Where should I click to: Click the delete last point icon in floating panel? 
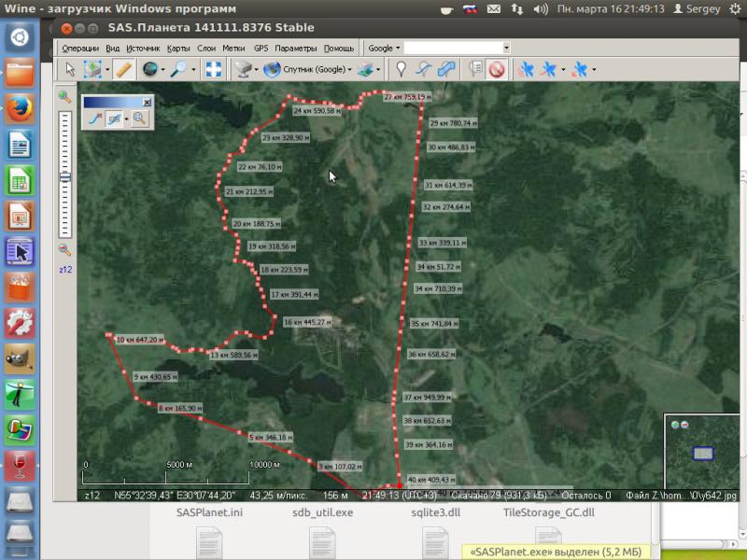coord(95,119)
